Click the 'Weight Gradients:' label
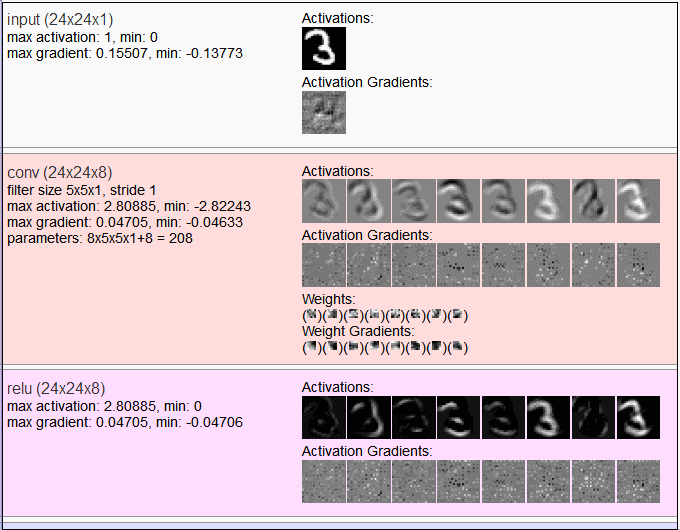The width and height of the screenshot is (680, 530). coord(358,331)
